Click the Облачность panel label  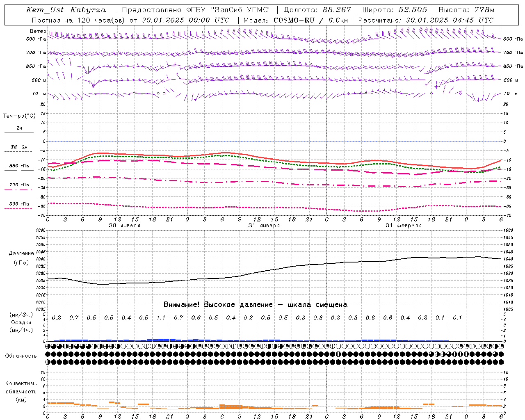[21, 356]
